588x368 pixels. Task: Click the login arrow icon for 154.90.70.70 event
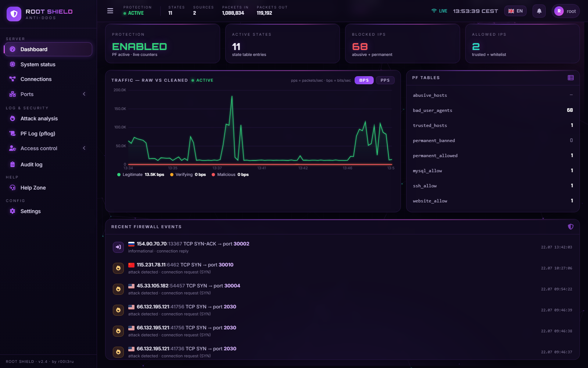[x=118, y=247]
